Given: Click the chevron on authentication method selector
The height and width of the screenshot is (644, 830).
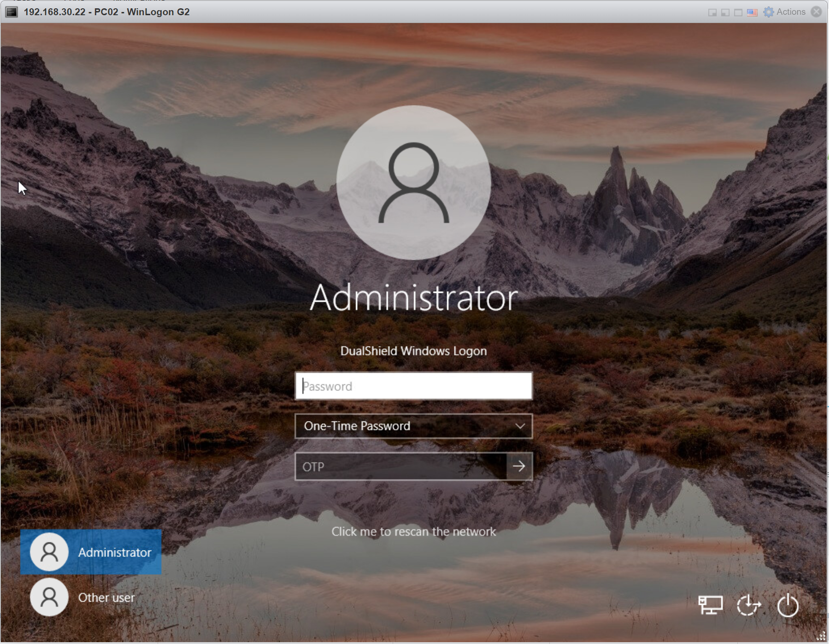Looking at the screenshot, I should tap(520, 426).
